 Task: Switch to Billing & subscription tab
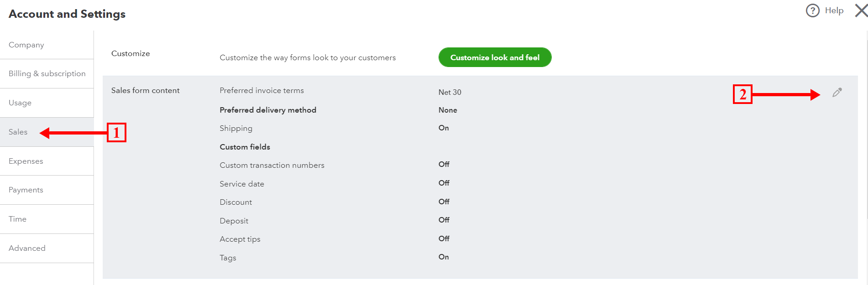47,73
